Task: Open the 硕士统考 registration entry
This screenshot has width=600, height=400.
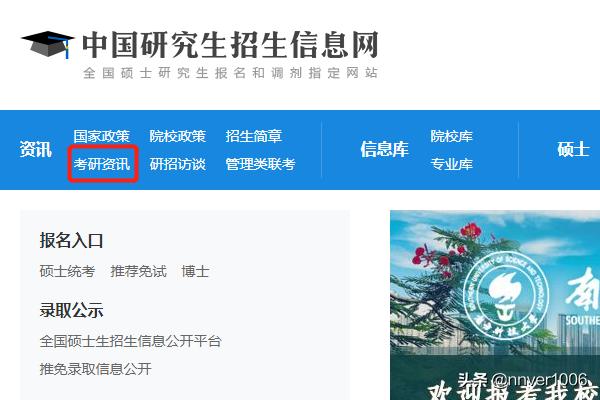Action: click(x=67, y=271)
